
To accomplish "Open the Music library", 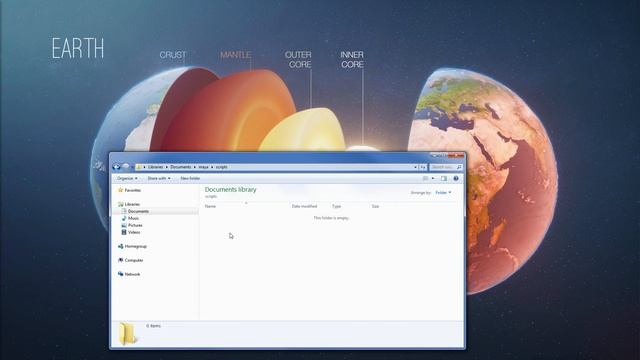I will [x=130, y=218].
